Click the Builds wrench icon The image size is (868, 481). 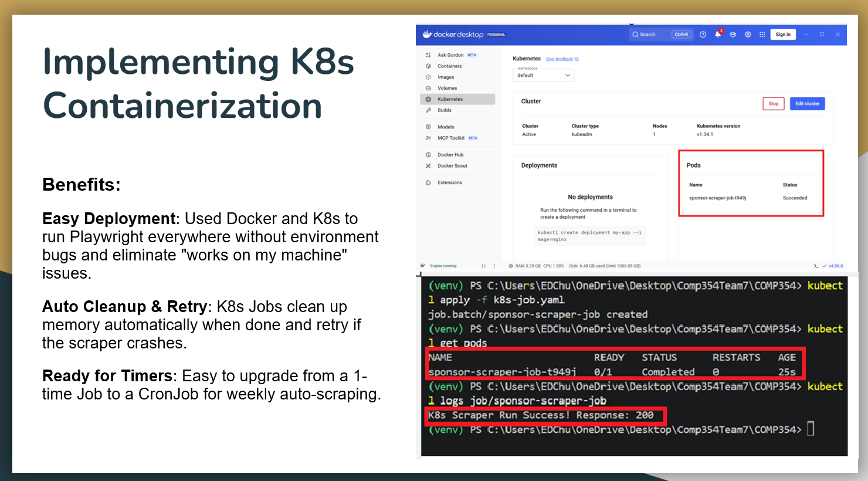428,110
